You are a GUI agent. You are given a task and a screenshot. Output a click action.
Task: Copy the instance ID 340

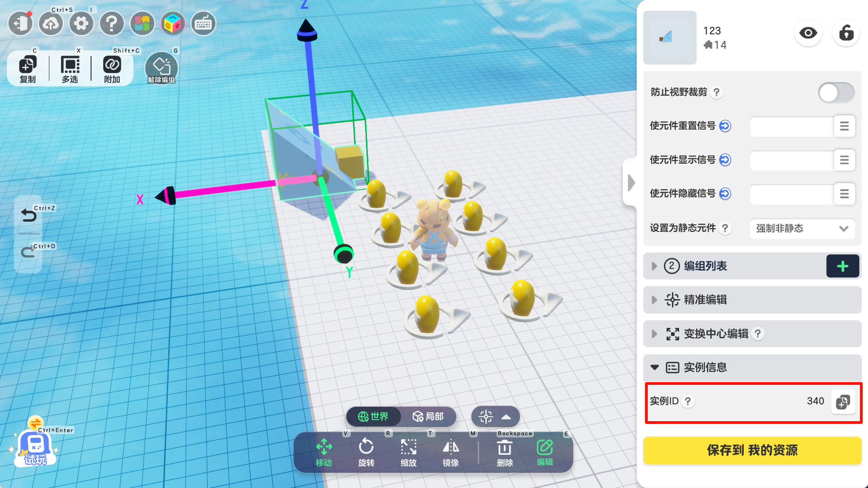(842, 402)
